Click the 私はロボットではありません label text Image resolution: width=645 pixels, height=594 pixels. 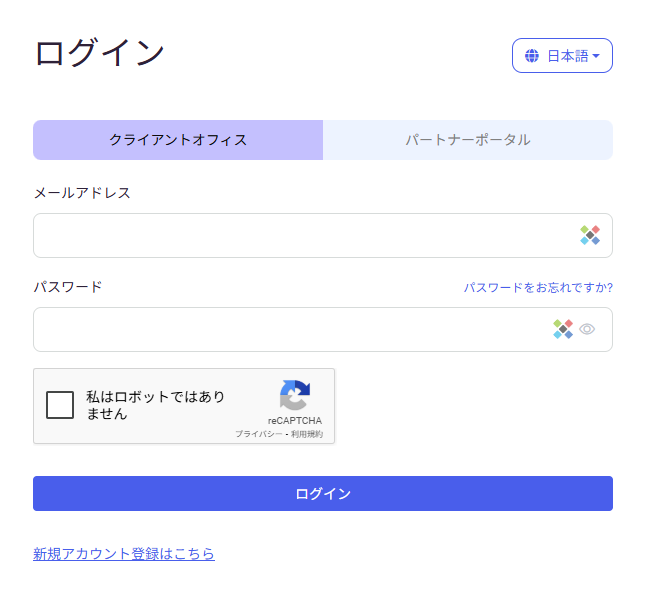tap(155, 405)
